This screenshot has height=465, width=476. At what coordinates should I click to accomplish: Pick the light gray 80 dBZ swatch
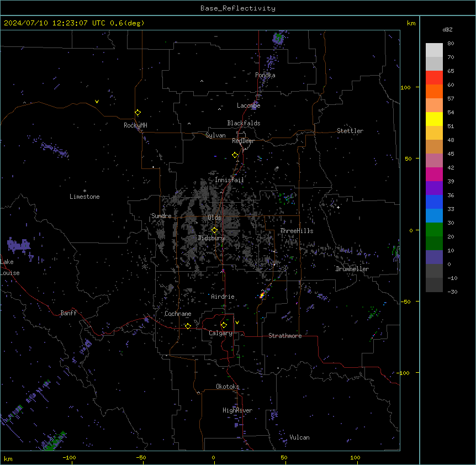[x=434, y=50]
